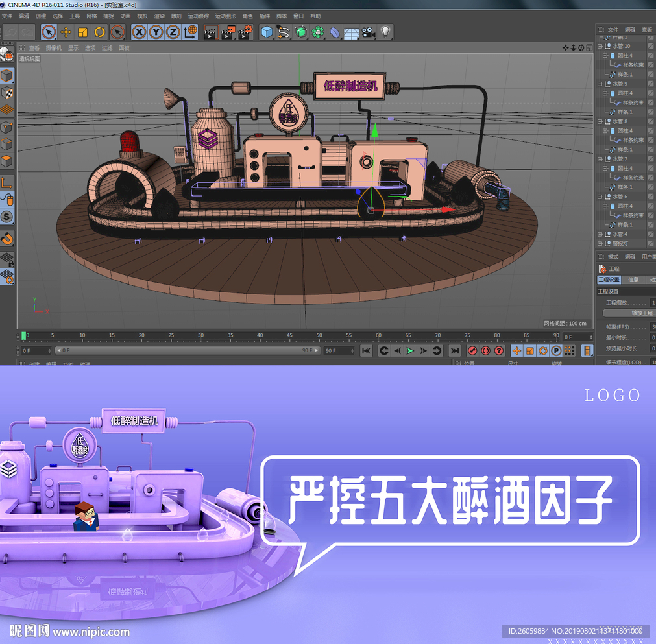Collapse the 水管.6 tree item

coord(600,197)
